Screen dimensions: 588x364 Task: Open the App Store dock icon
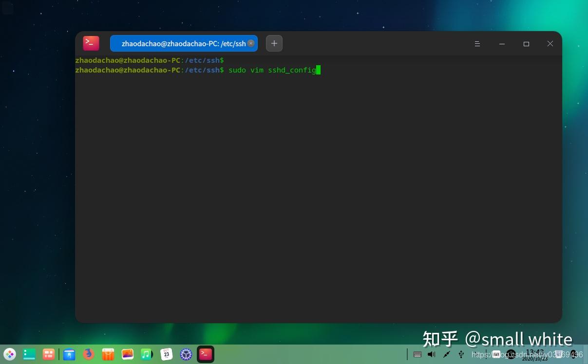point(108,354)
